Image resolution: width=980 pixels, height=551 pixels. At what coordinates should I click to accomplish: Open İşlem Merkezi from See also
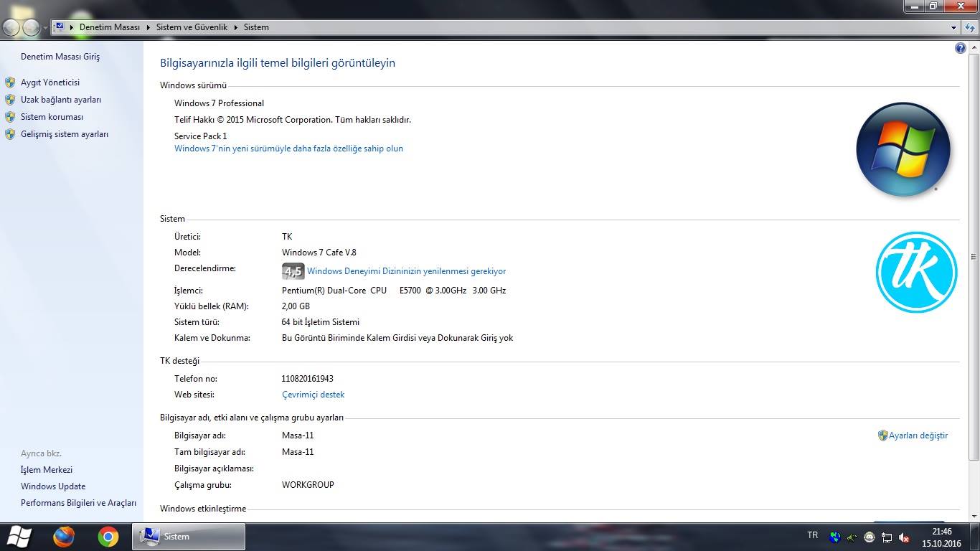[x=47, y=470]
